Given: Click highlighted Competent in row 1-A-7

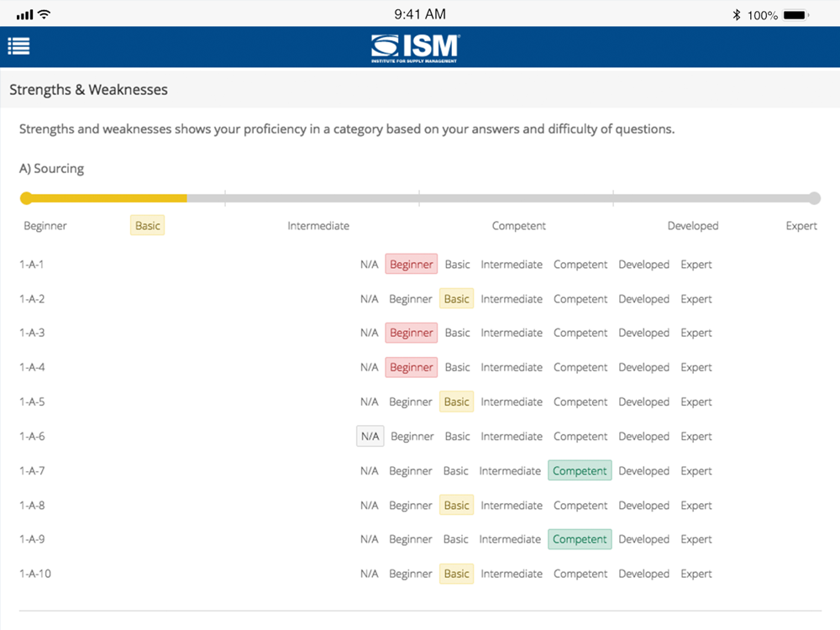Looking at the screenshot, I should [580, 470].
